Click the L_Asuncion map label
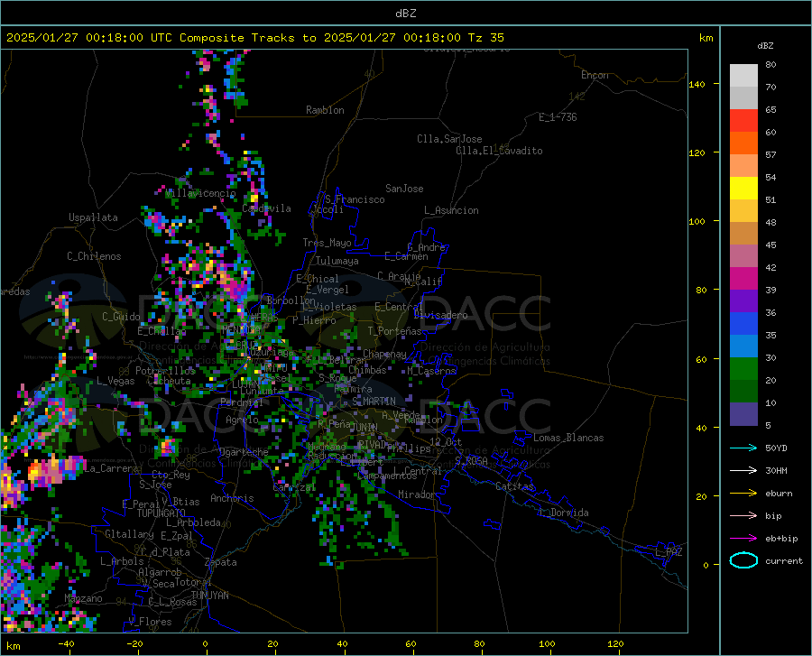Viewport: 812px width, 656px height. tap(451, 210)
